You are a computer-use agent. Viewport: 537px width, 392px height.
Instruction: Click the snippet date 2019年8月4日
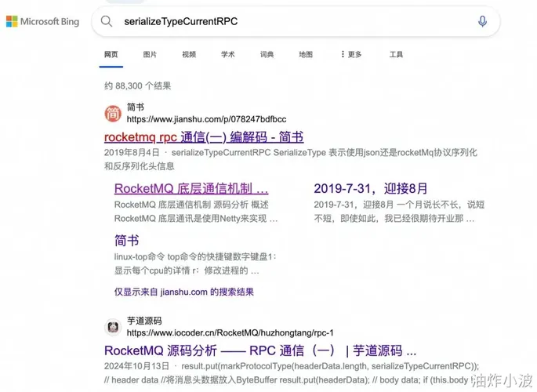click(x=132, y=152)
